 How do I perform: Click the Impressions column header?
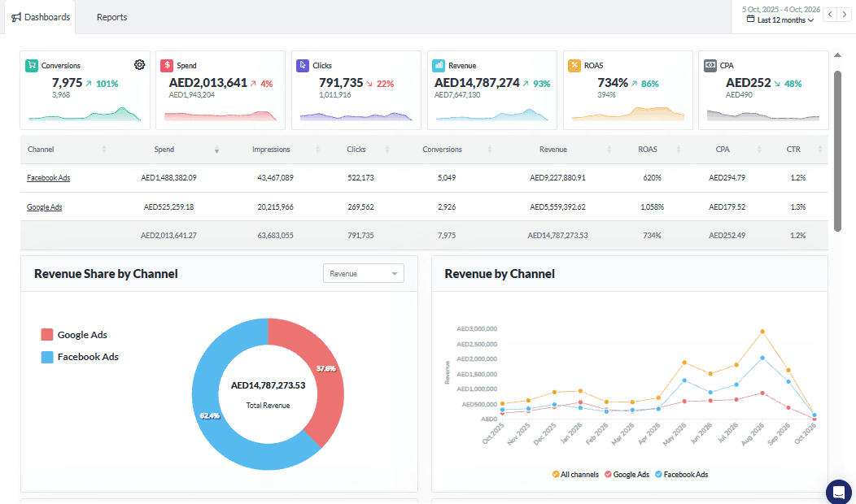(271, 150)
